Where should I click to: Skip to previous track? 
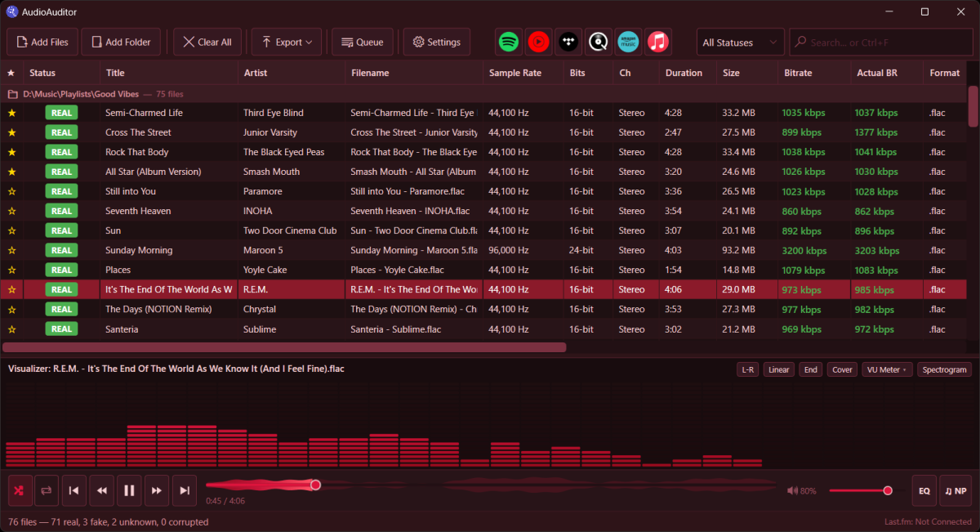click(73, 490)
